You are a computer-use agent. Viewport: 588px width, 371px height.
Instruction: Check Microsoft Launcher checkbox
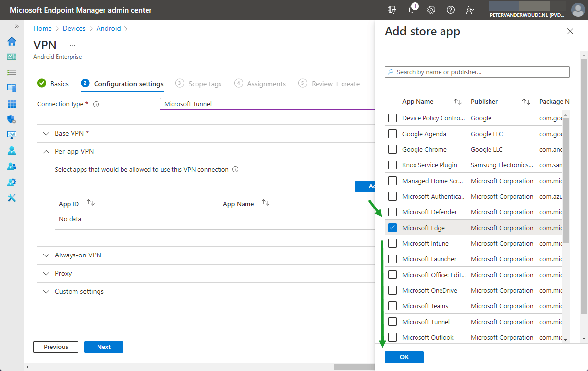pos(392,259)
